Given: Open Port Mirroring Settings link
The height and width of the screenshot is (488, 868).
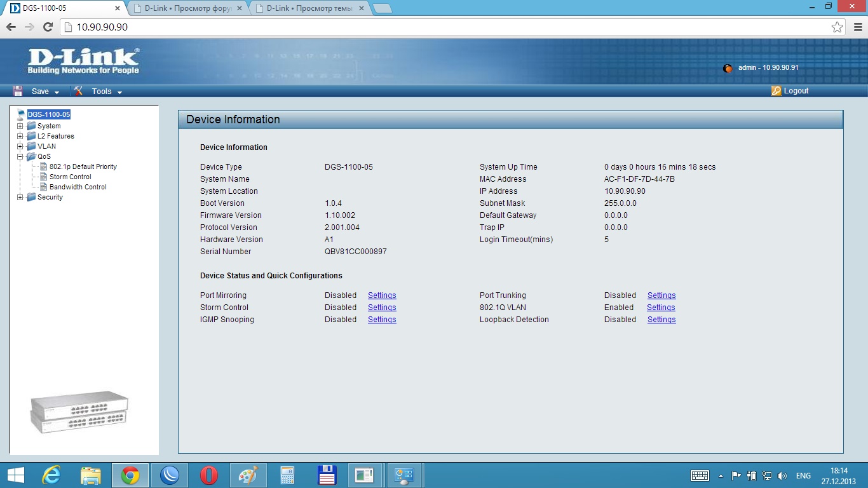Looking at the screenshot, I should [x=382, y=295].
